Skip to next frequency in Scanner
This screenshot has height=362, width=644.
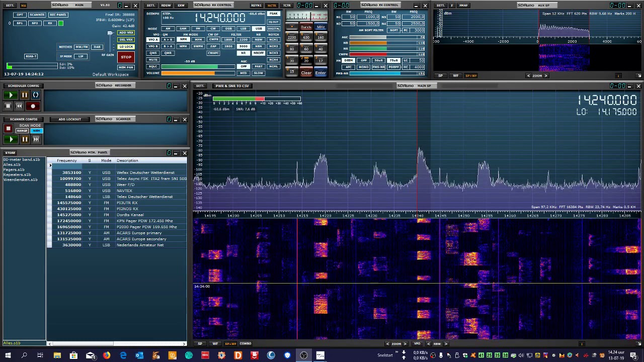pyautogui.click(x=36, y=139)
